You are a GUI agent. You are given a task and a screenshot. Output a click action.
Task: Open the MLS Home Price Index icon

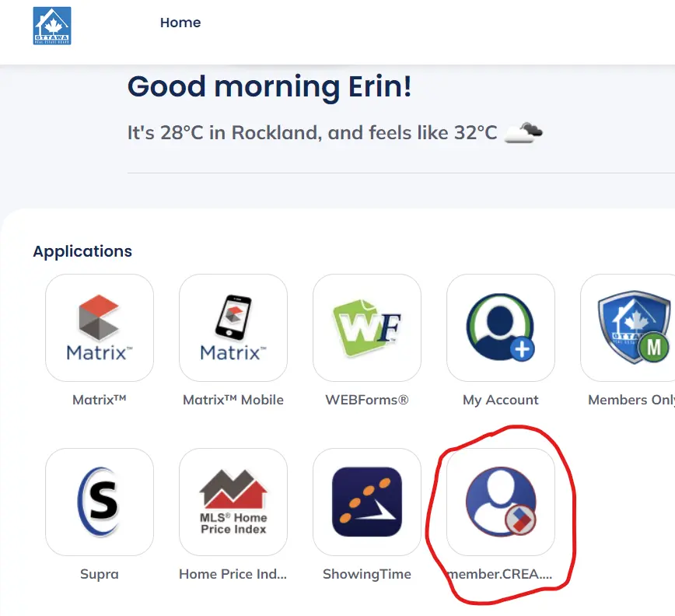point(233,502)
